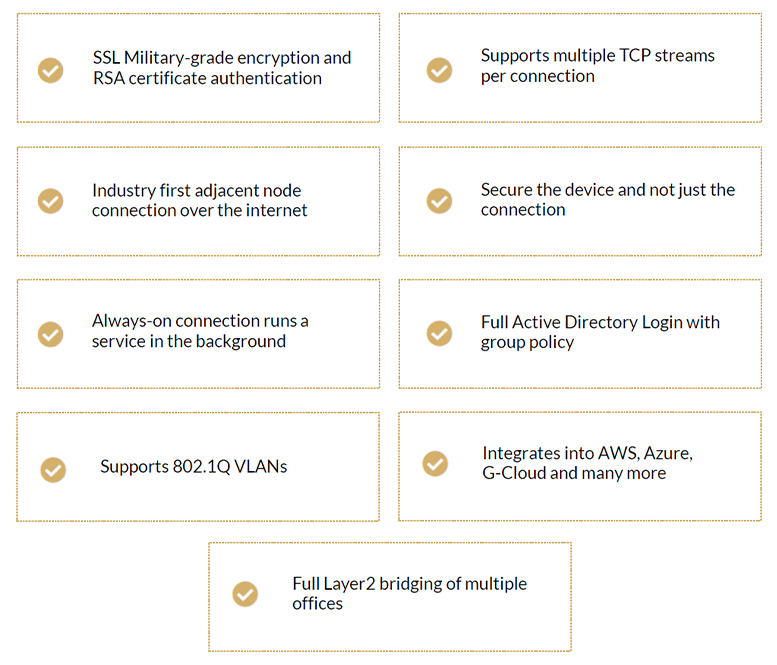Click the group policy text line
Viewport: 777px width, 665px height.
click(x=527, y=342)
